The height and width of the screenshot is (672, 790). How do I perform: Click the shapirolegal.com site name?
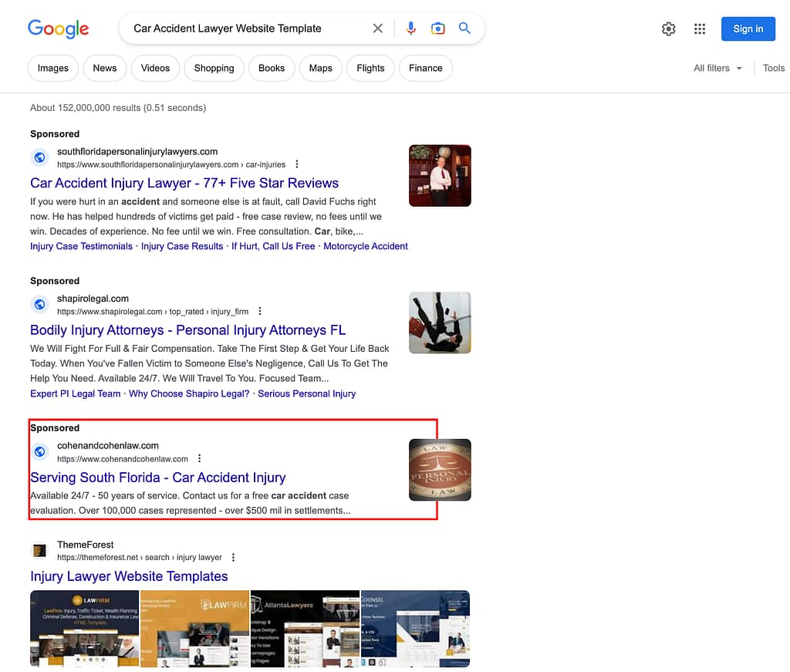pos(93,299)
